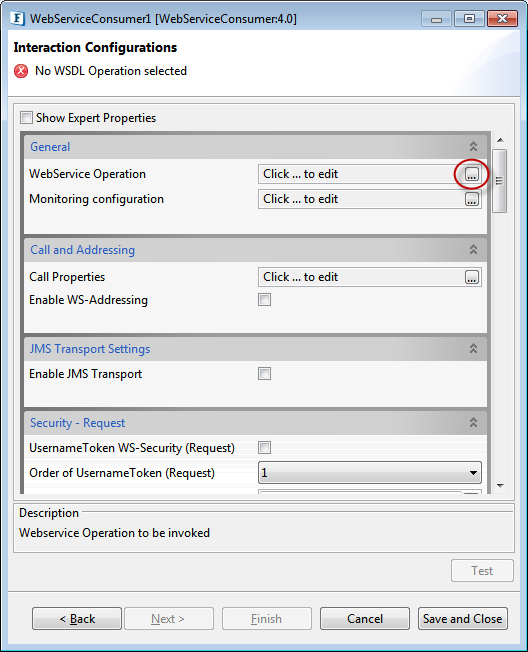Click the WebService Operation text field
This screenshot has width=528, height=652.
tap(360, 174)
